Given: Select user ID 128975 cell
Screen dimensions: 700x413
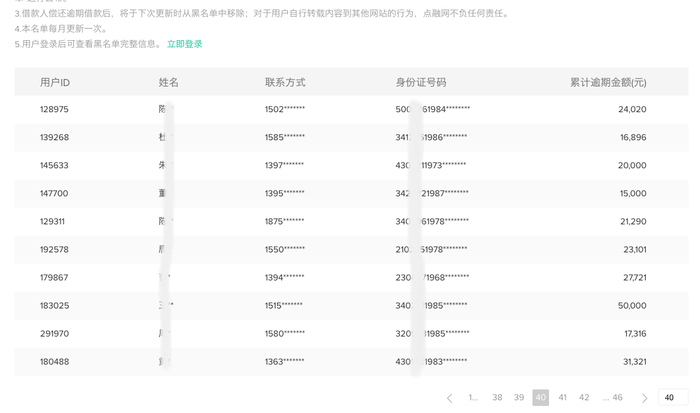Looking at the screenshot, I should [54, 109].
